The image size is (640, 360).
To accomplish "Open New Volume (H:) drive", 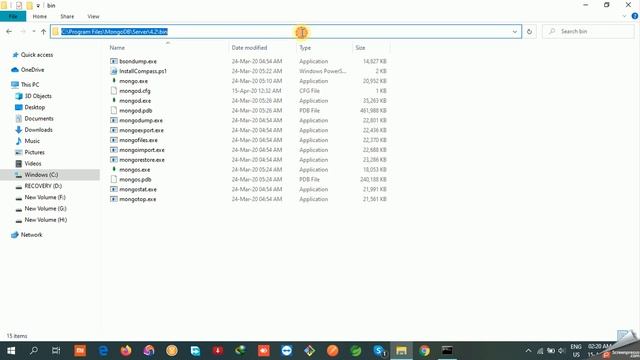I will coord(45,220).
